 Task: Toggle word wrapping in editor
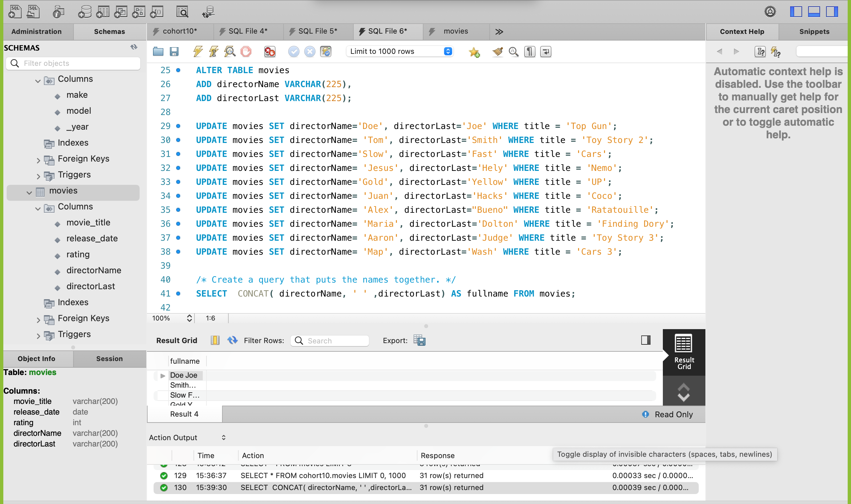pos(546,52)
